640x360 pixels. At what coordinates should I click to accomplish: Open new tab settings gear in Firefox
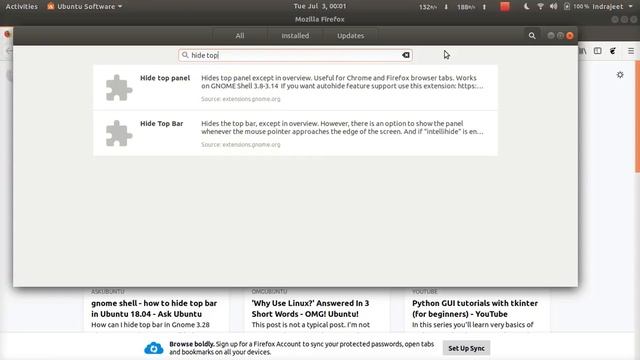620,75
